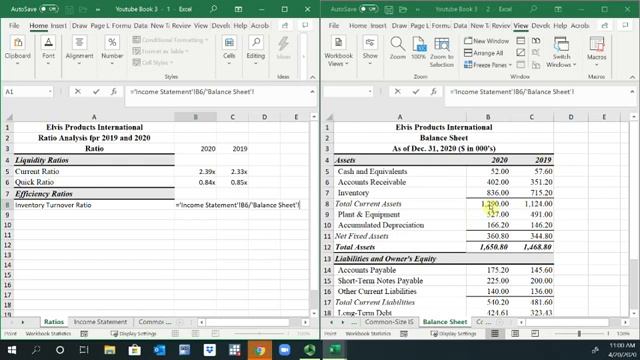Open Macros in right ribbon
This screenshot has height=360, width=640.
click(596, 51)
